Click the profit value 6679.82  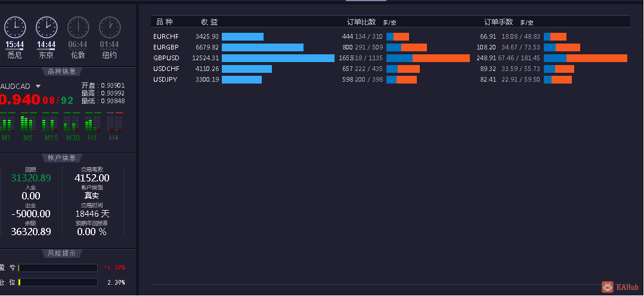(207, 47)
